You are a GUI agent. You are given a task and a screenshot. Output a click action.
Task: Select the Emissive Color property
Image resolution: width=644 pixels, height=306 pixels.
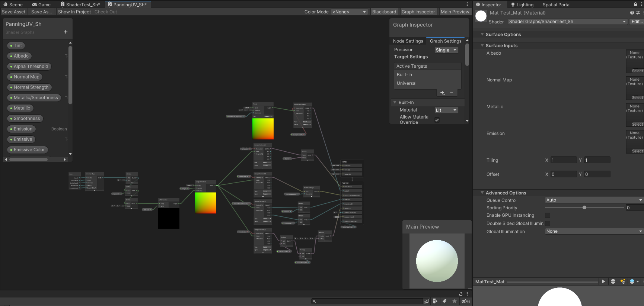point(28,149)
